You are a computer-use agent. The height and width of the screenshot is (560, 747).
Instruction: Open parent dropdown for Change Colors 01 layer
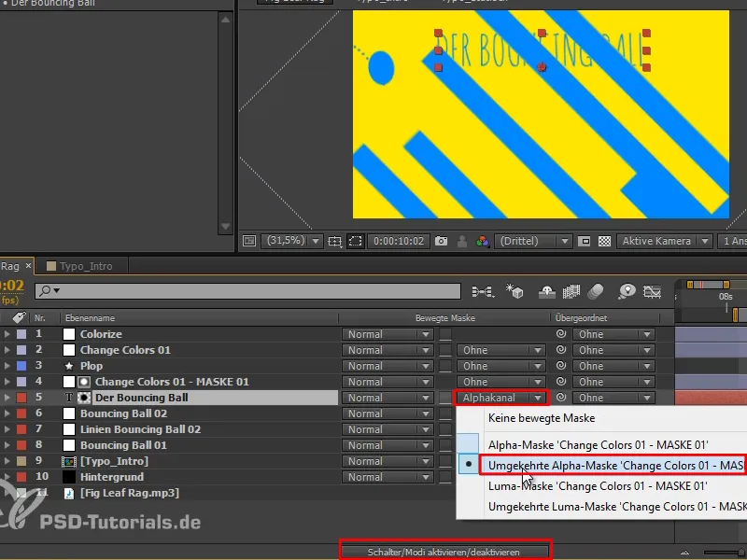pyautogui.click(x=613, y=350)
